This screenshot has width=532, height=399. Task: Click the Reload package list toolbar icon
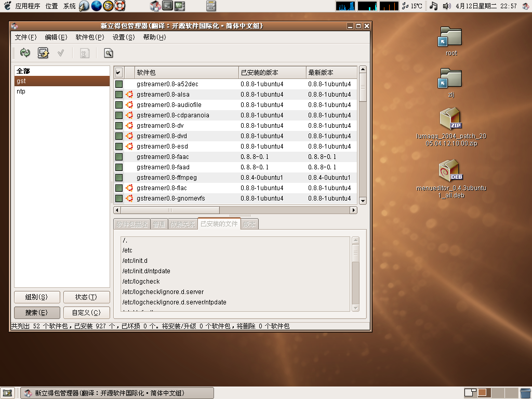tap(25, 53)
